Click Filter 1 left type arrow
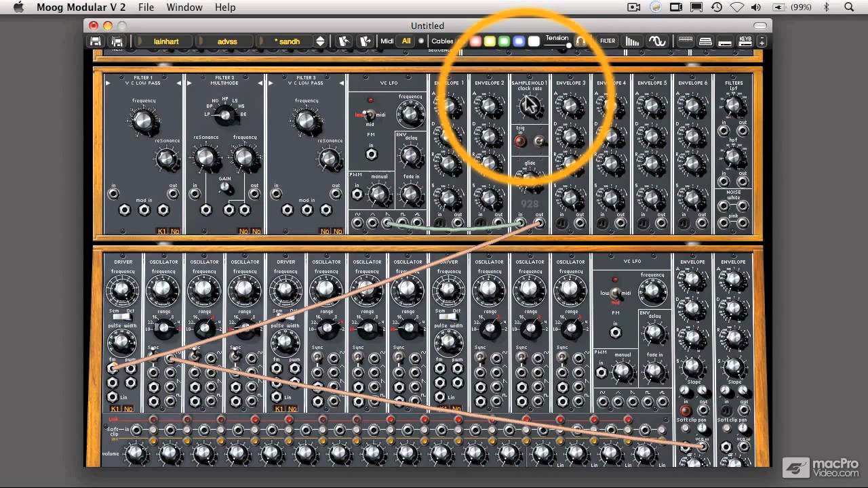 tap(107, 83)
